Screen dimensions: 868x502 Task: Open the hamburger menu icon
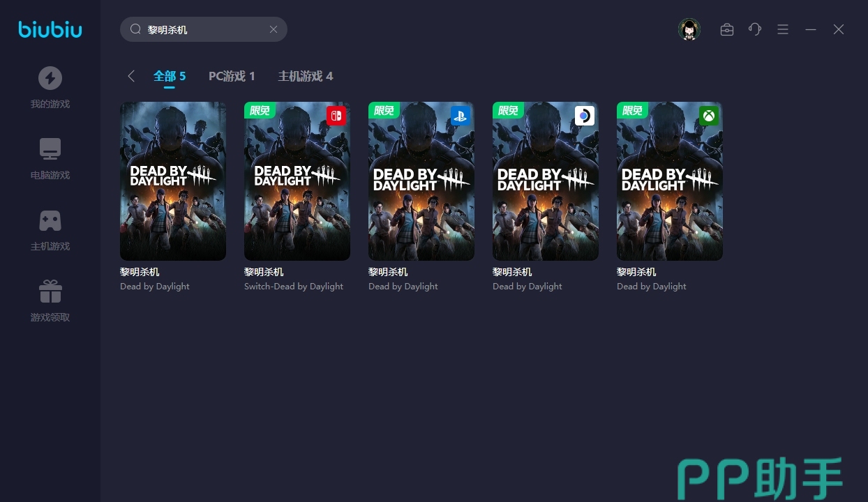tap(783, 29)
